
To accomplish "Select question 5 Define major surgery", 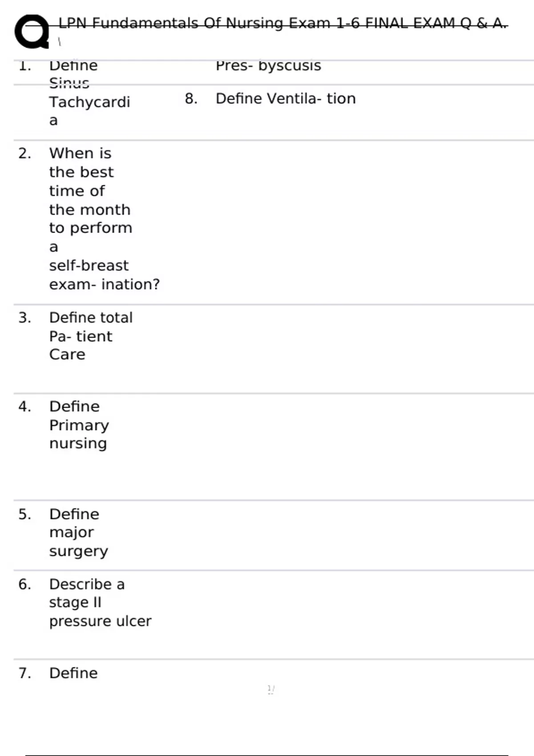I will coord(78,532).
